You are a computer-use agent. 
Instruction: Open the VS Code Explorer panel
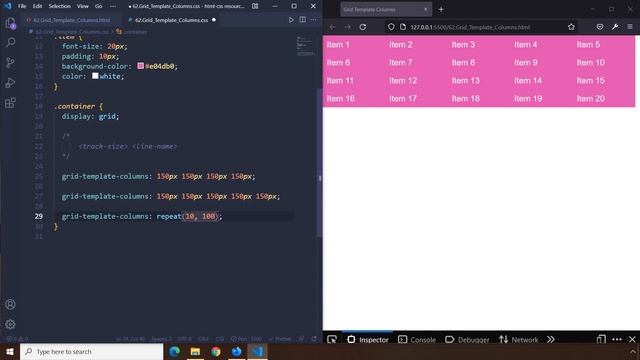(x=10, y=23)
